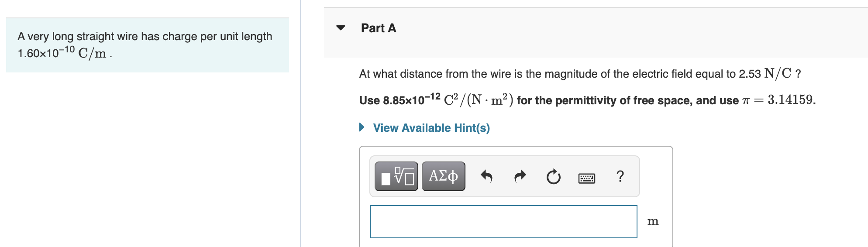Click the Part A heading
The height and width of the screenshot is (247, 868).
[378, 28]
